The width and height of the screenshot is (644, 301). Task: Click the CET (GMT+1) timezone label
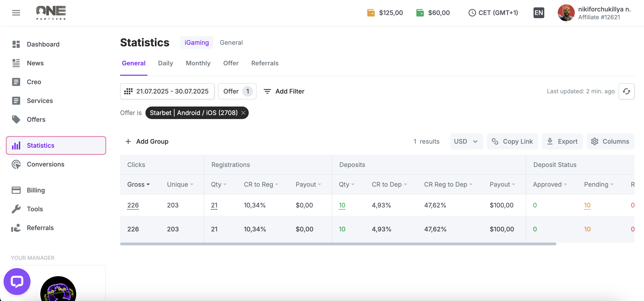(498, 13)
